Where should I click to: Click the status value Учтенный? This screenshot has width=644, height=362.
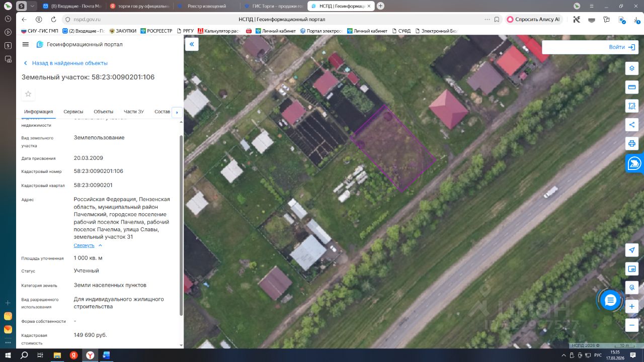[x=87, y=270]
